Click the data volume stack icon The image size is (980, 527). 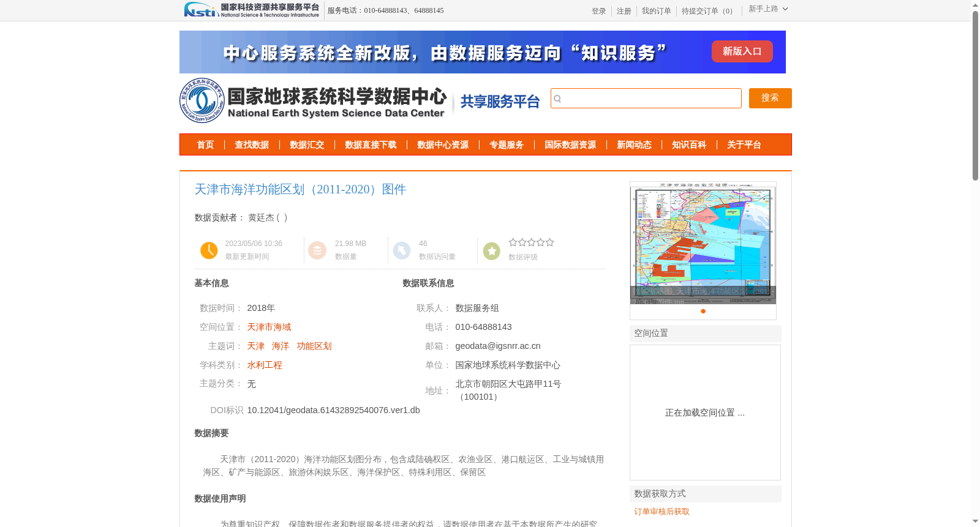pyautogui.click(x=317, y=250)
